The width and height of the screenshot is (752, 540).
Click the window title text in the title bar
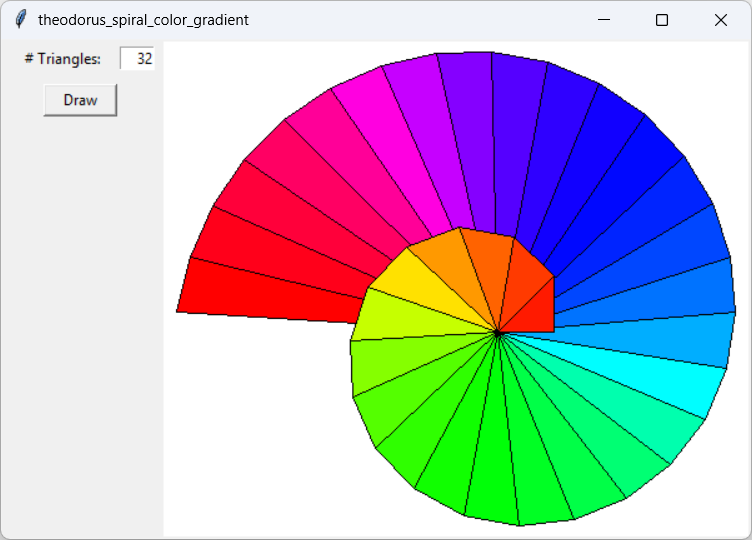click(x=143, y=20)
